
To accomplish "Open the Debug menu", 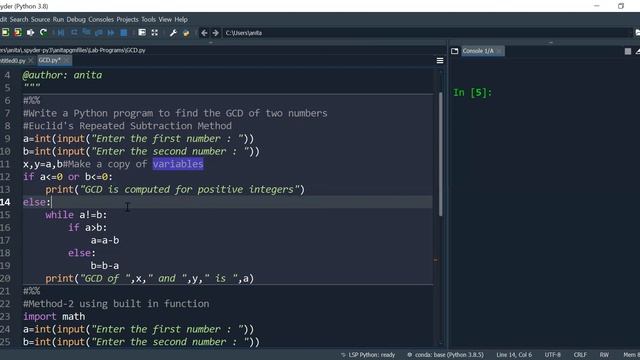I will [76, 20].
